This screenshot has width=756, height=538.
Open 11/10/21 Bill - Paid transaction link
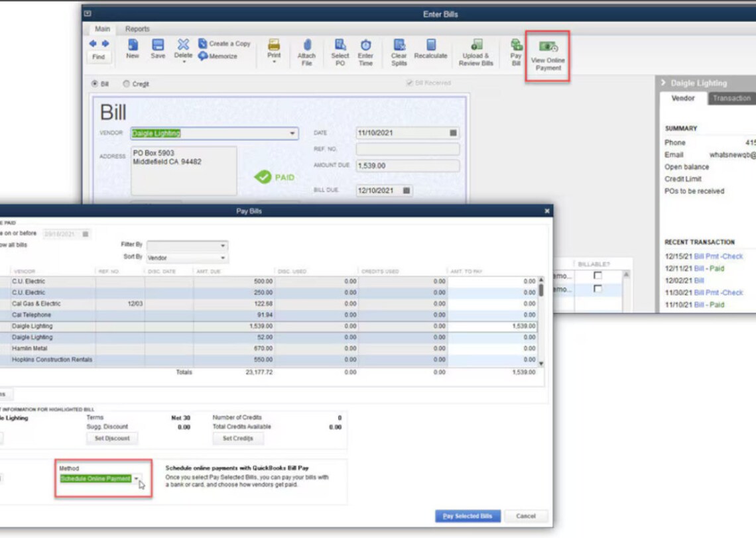(x=709, y=305)
